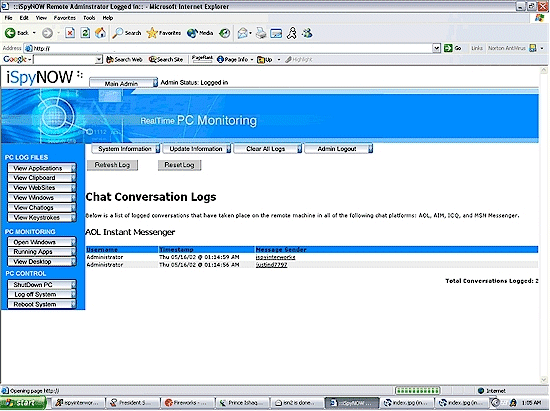Open the Help menu
Viewport: 550px width, 411px height.
(108, 18)
